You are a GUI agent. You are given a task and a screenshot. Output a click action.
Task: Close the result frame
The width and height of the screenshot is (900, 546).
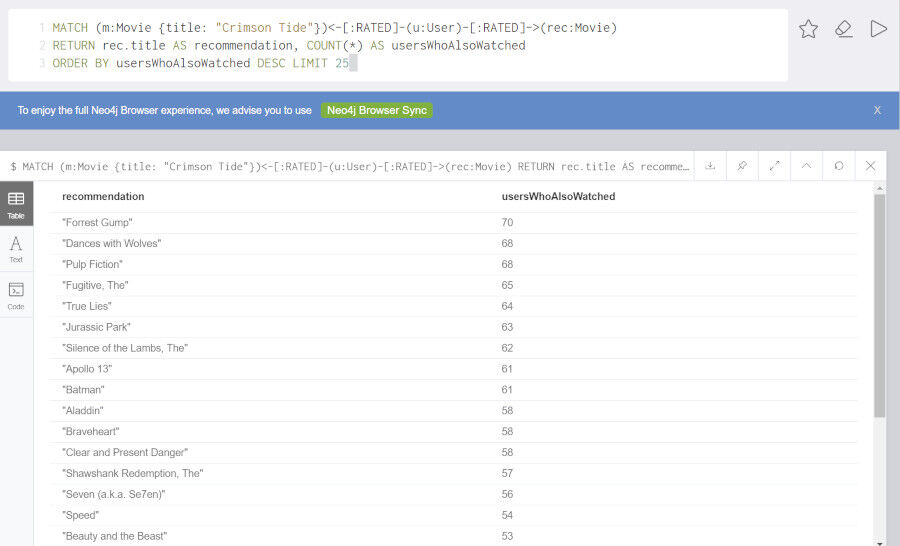(870, 166)
